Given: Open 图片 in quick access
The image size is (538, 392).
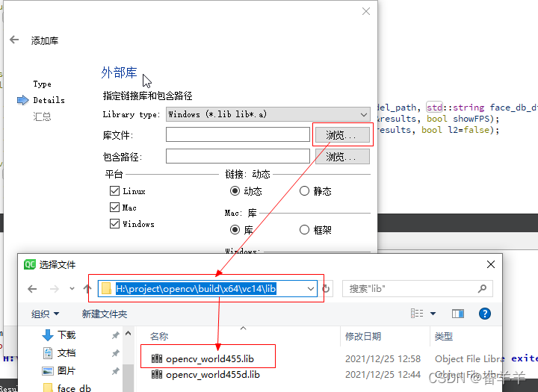Looking at the screenshot, I should [x=67, y=371].
